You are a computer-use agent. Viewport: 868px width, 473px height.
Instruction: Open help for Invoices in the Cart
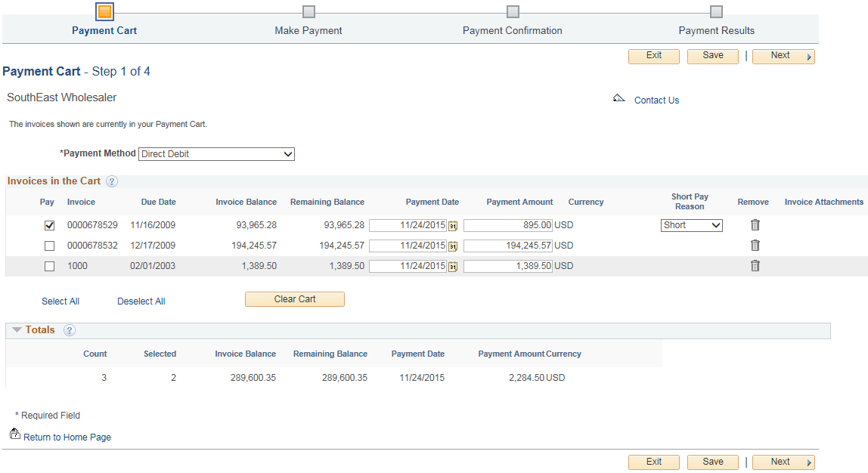tap(111, 181)
